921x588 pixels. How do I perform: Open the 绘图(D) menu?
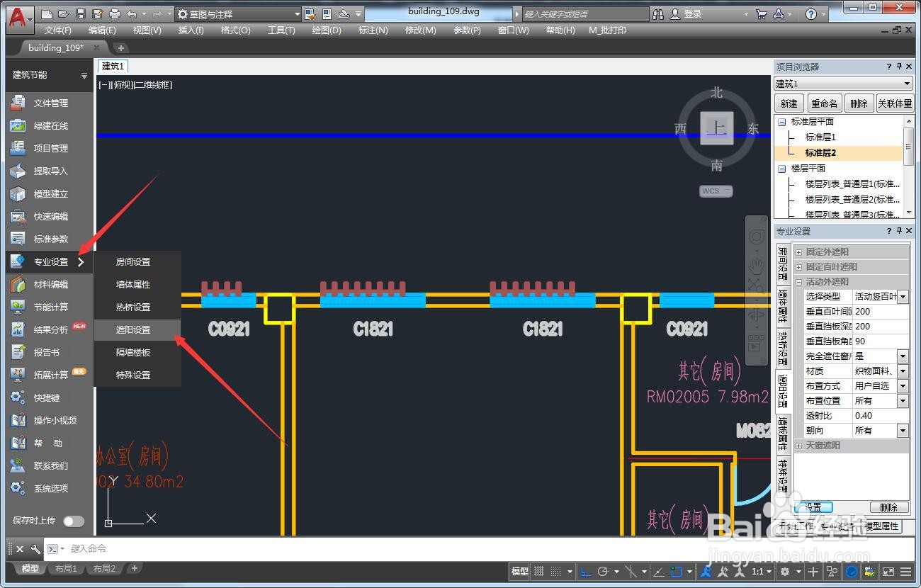pyautogui.click(x=327, y=30)
